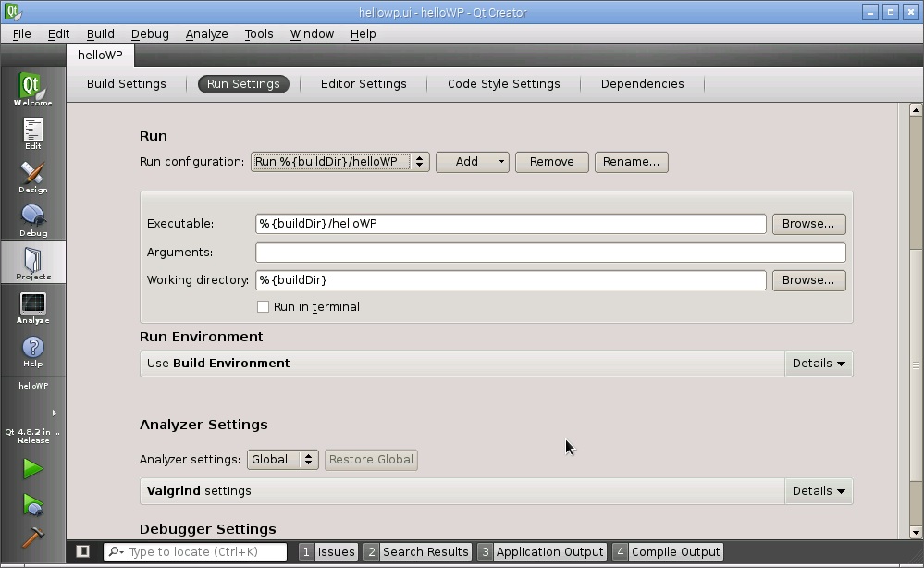Click the Build project hammer icon
924x568 pixels.
point(32,537)
